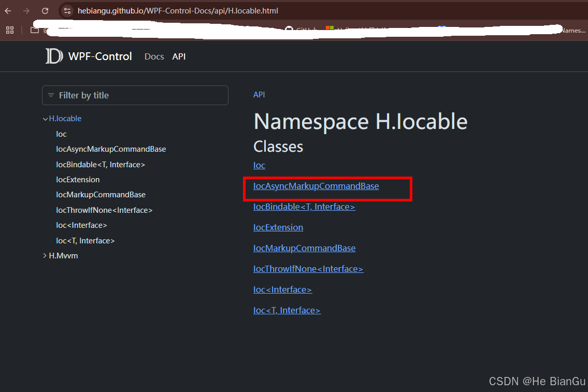The height and width of the screenshot is (392, 588).
Task: Click the browser forward arrow
Action: tap(26, 11)
